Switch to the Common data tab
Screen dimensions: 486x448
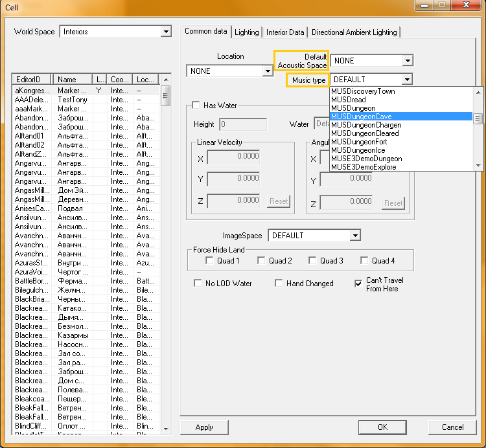(205, 31)
